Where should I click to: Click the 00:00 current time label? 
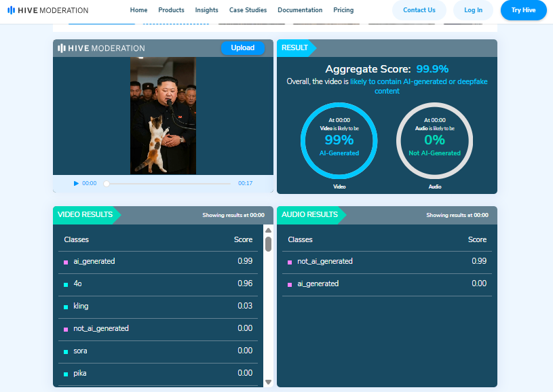90,183
